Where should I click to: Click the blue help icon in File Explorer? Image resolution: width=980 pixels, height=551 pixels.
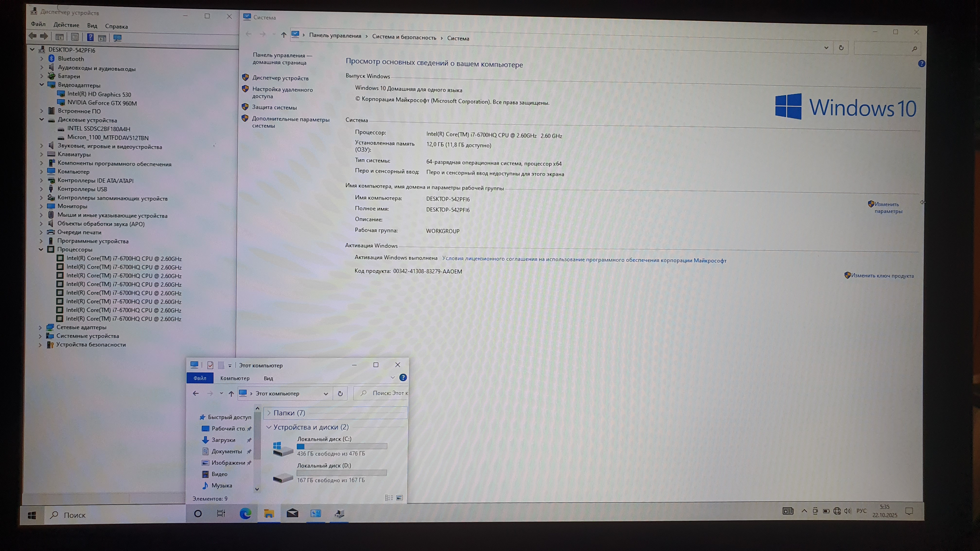click(x=403, y=378)
